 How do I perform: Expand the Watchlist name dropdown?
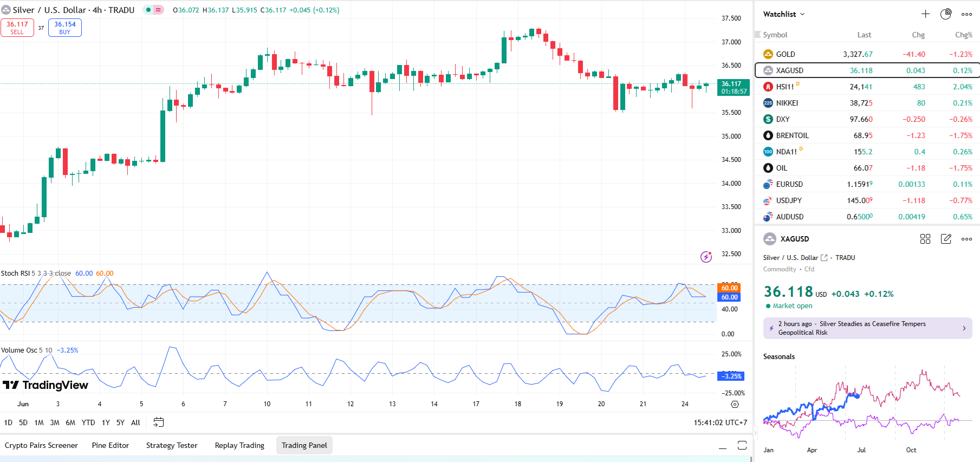[x=784, y=14]
